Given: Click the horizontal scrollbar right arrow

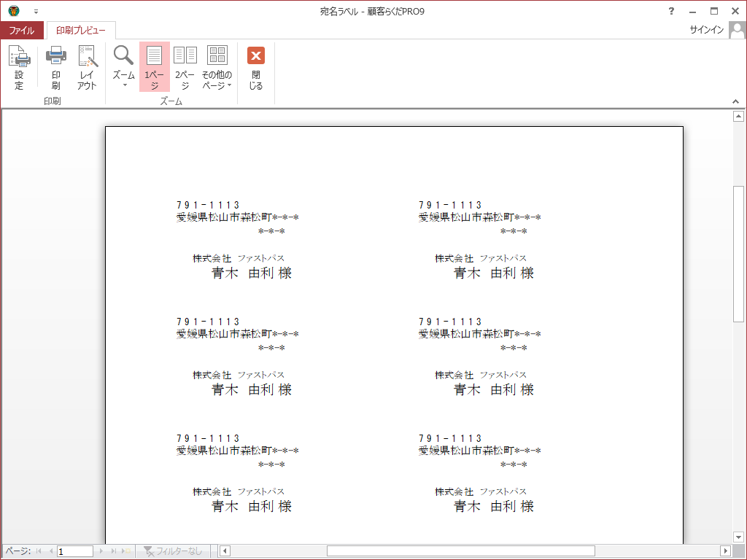Looking at the screenshot, I should click(725, 551).
